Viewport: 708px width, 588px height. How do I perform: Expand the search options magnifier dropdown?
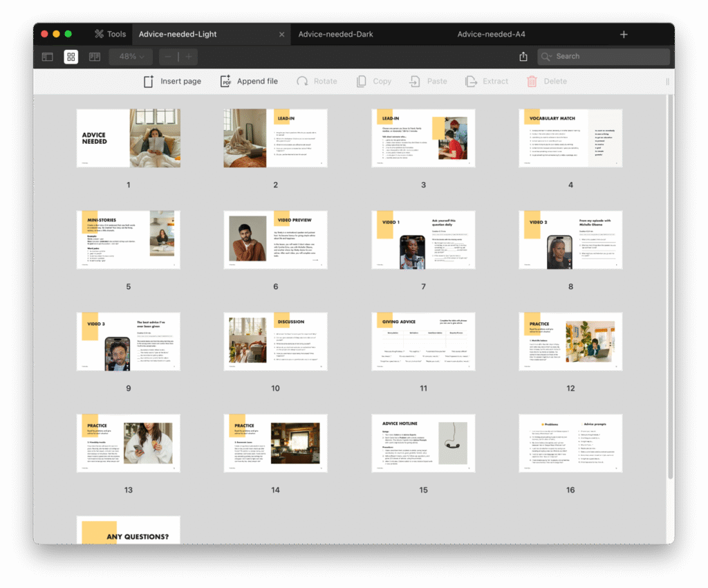tap(547, 57)
